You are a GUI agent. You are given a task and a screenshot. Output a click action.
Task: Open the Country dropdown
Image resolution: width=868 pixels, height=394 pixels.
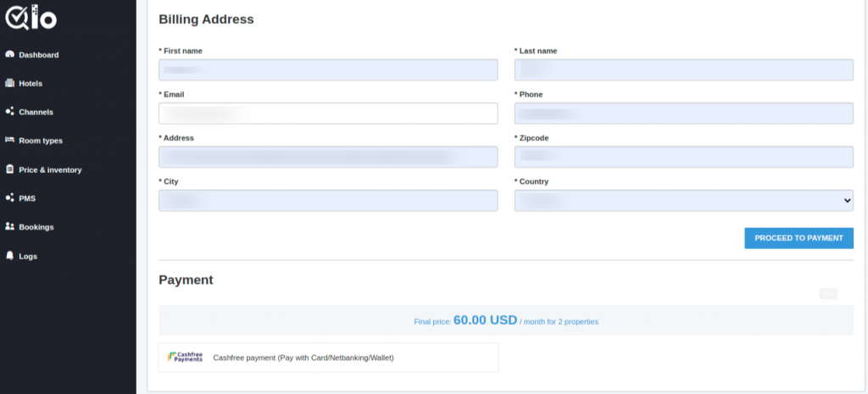tap(684, 200)
